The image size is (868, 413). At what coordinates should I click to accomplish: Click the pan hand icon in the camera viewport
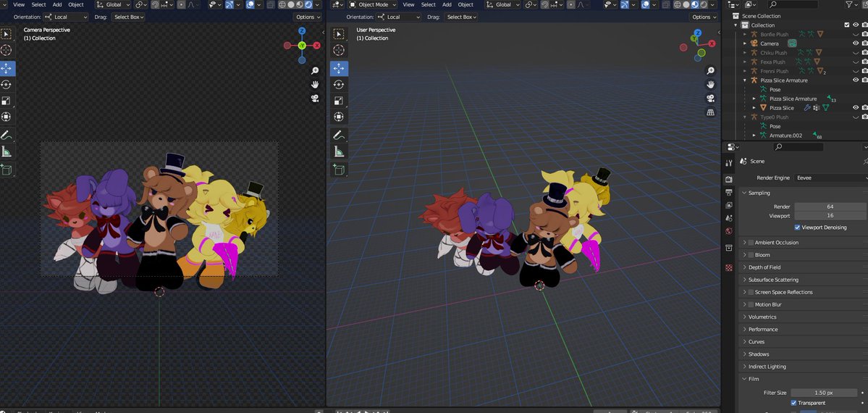click(315, 84)
